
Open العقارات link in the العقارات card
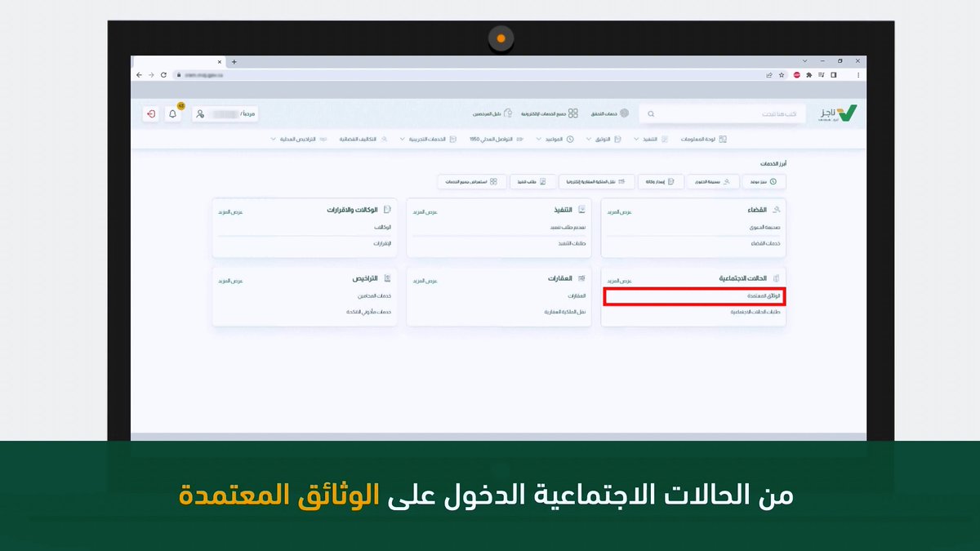(577, 296)
